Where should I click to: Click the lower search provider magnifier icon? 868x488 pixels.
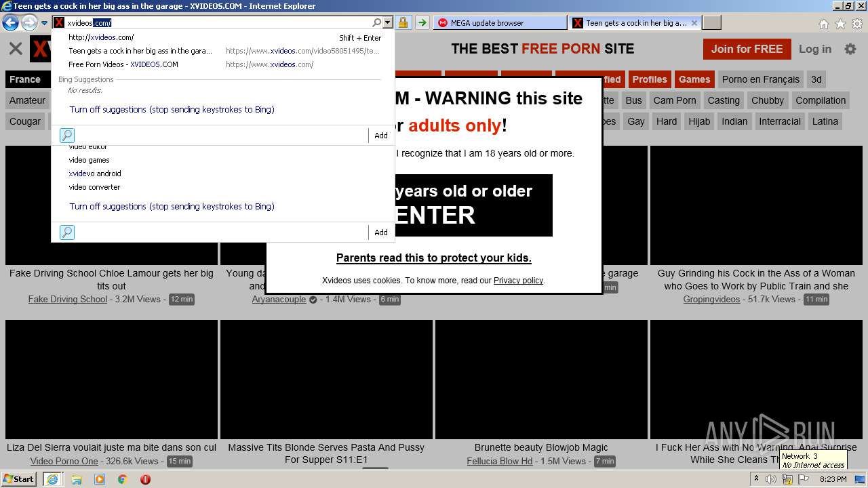tap(67, 232)
